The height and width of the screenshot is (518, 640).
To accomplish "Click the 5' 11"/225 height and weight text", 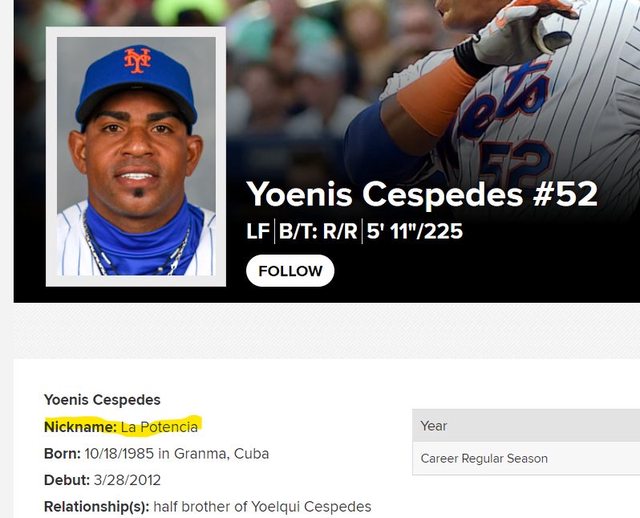I will point(416,232).
